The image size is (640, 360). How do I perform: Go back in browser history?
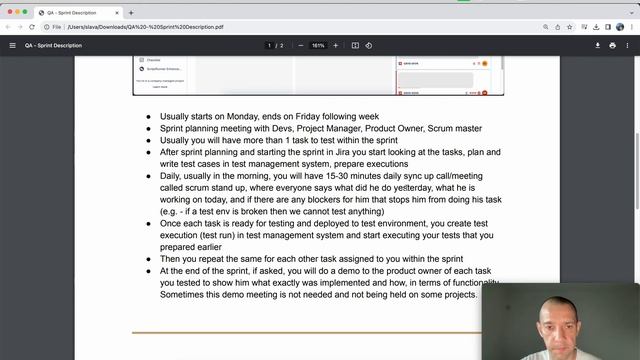coord(8,27)
